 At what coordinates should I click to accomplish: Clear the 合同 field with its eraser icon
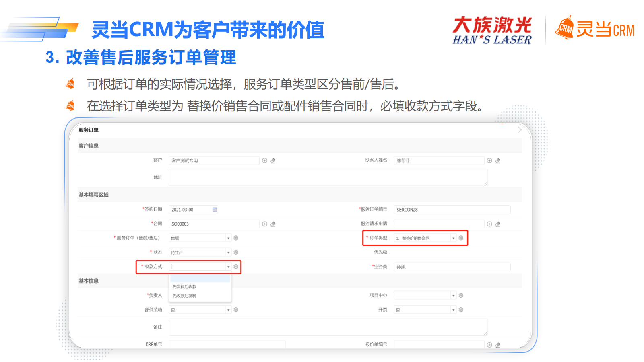pyautogui.click(x=273, y=224)
